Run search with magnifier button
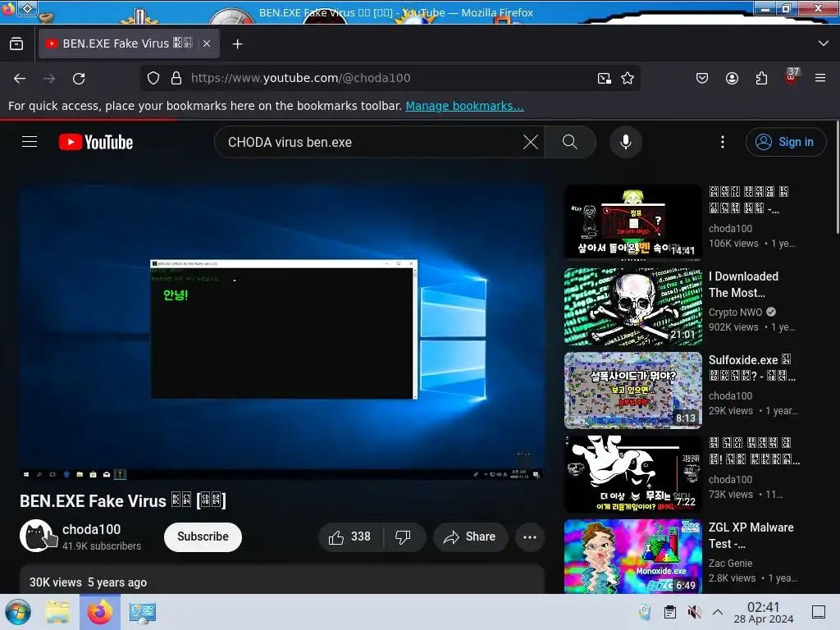Screen dimensions: 840x630 coord(570,143)
